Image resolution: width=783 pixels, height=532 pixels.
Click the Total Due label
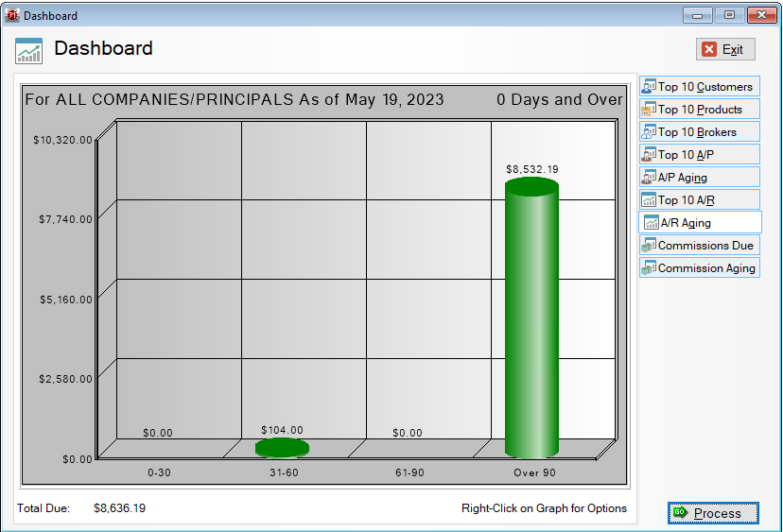click(x=43, y=508)
